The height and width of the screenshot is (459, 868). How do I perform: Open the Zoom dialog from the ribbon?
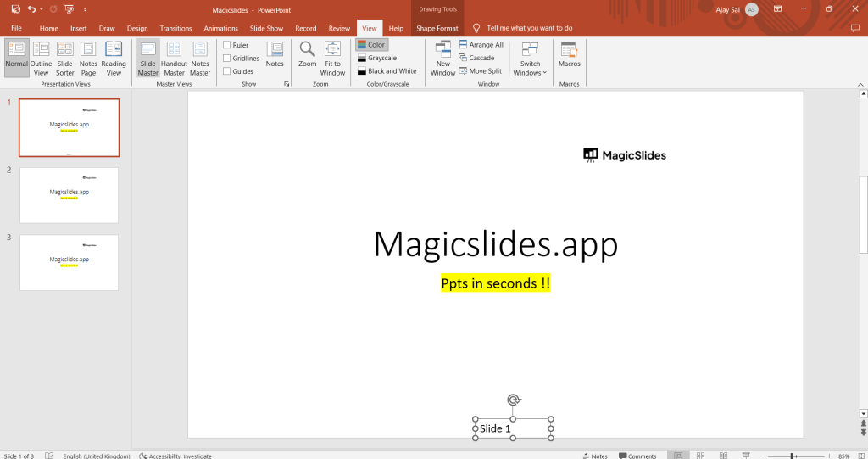pyautogui.click(x=307, y=54)
